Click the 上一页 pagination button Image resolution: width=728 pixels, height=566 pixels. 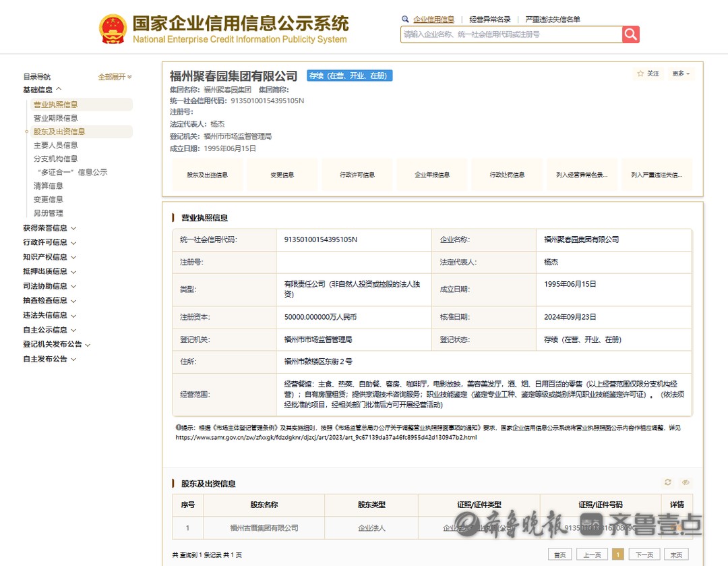point(592,555)
